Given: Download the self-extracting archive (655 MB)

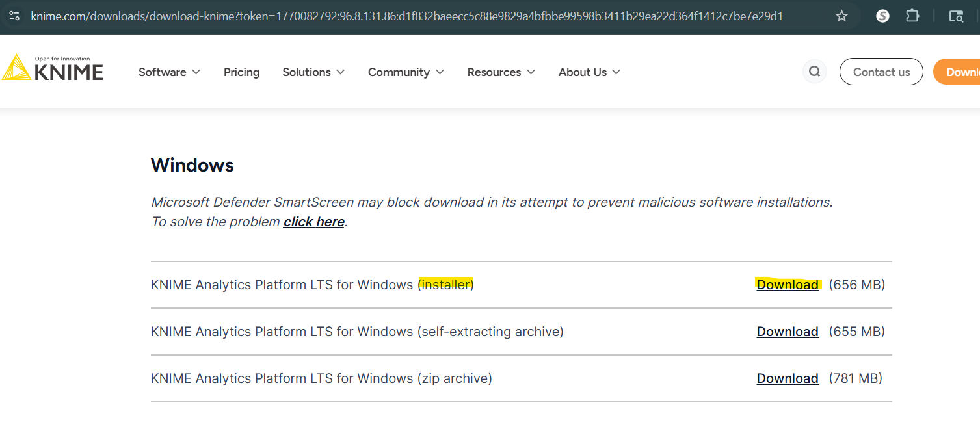Looking at the screenshot, I should (x=787, y=332).
